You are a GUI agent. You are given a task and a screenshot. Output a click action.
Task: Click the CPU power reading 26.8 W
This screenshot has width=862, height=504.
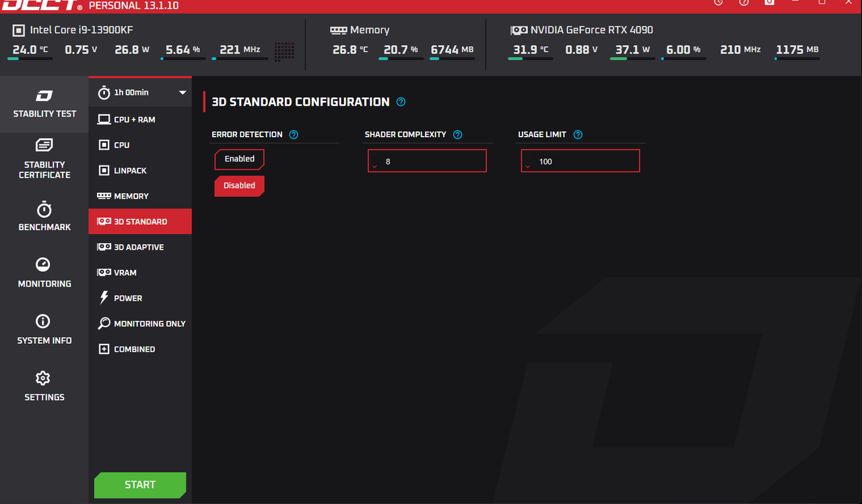point(132,50)
